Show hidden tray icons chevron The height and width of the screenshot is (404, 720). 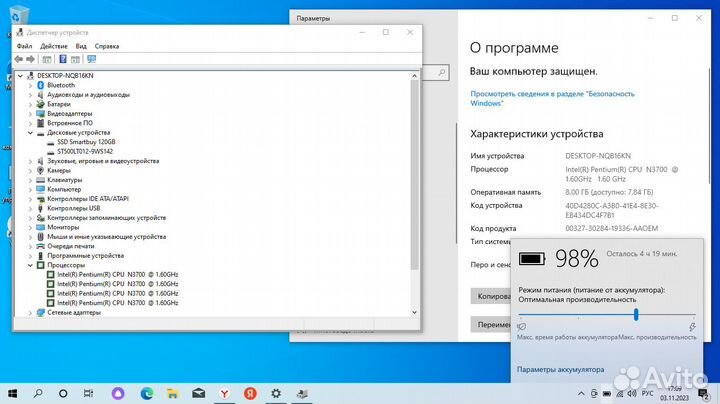click(581, 394)
